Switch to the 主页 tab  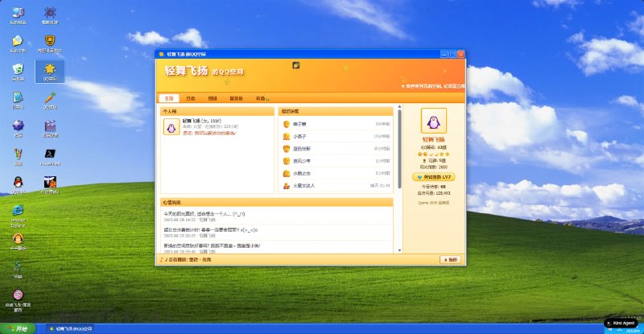tap(169, 99)
